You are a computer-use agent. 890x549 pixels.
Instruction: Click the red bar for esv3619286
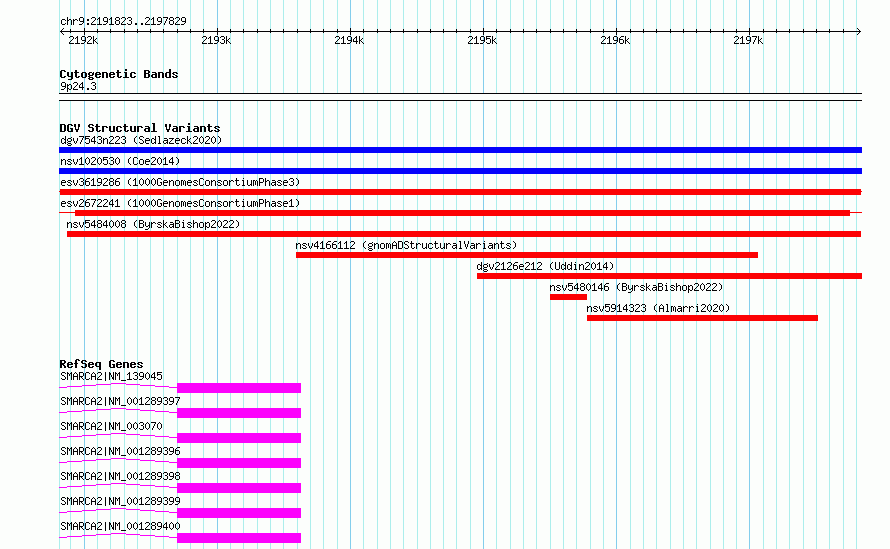tap(460, 192)
